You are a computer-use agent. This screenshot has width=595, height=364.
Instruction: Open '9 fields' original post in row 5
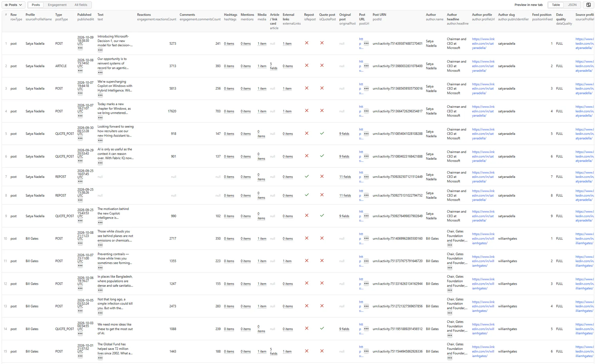coord(344,134)
